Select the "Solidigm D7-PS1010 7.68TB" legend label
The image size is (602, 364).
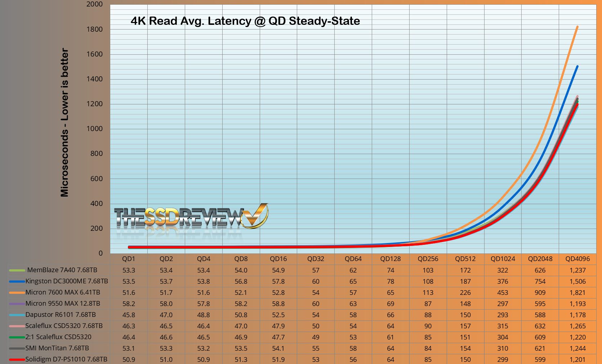coord(66,359)
